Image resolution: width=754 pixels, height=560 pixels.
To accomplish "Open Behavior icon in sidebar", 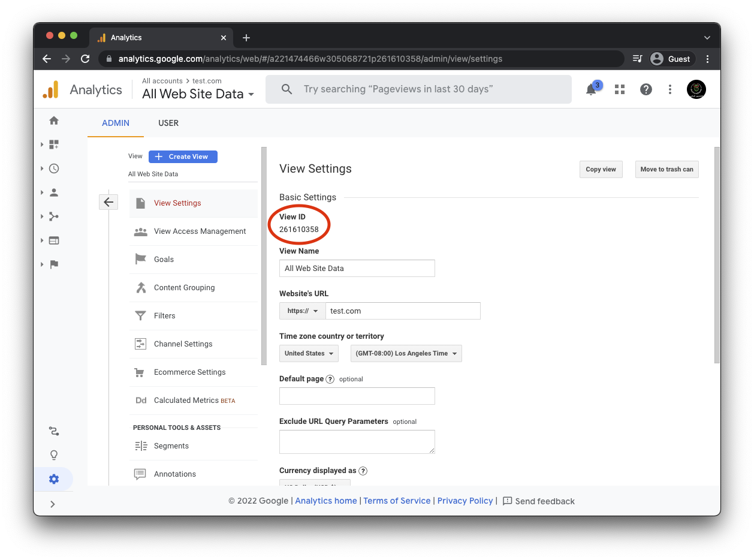I will (54, 240).
